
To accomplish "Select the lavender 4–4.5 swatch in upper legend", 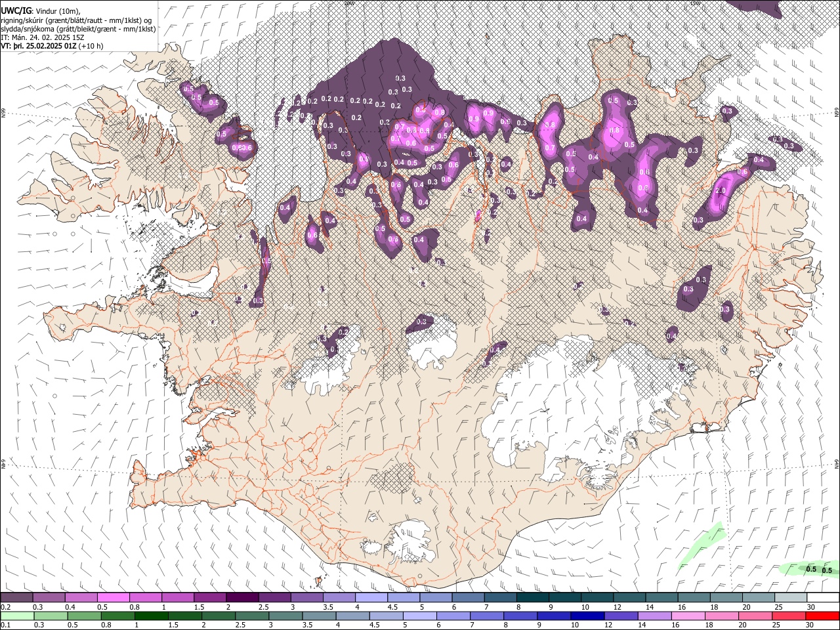I will pyautogui.click(x=371, y=598).
